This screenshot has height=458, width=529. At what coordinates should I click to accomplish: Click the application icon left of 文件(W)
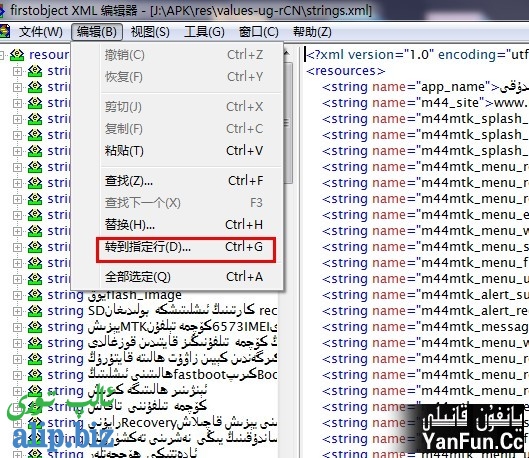(x=4, y=32)
